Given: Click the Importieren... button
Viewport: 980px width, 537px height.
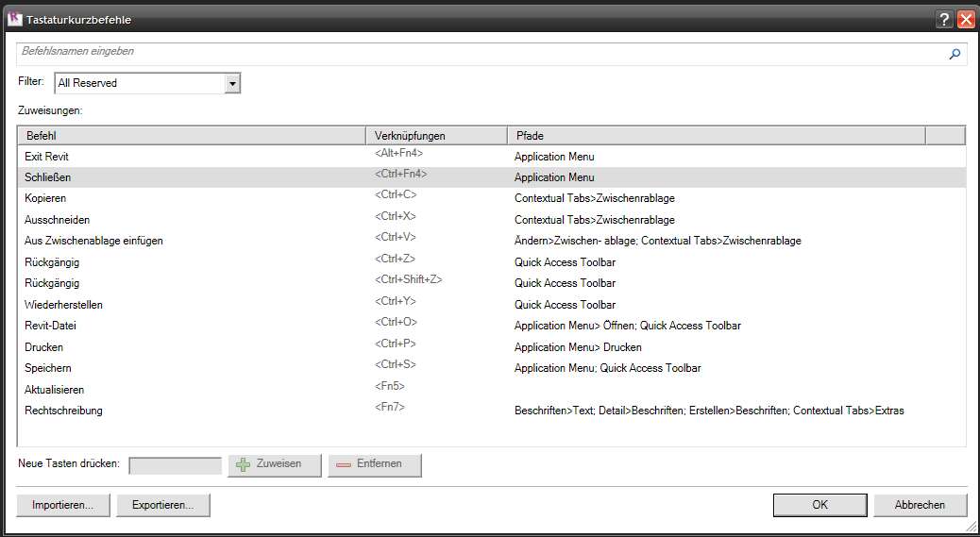Looking at the screenshot, I should (63, 505).
